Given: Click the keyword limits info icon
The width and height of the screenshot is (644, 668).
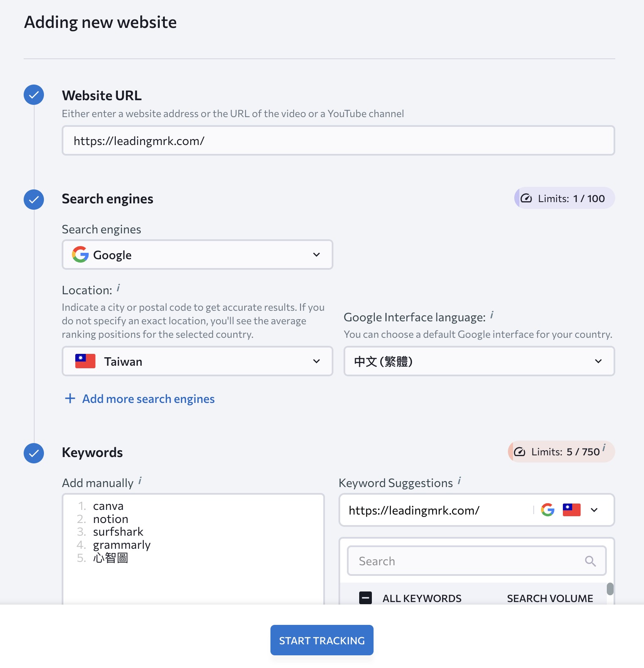Looking at the screenshot, I should 604,447.
